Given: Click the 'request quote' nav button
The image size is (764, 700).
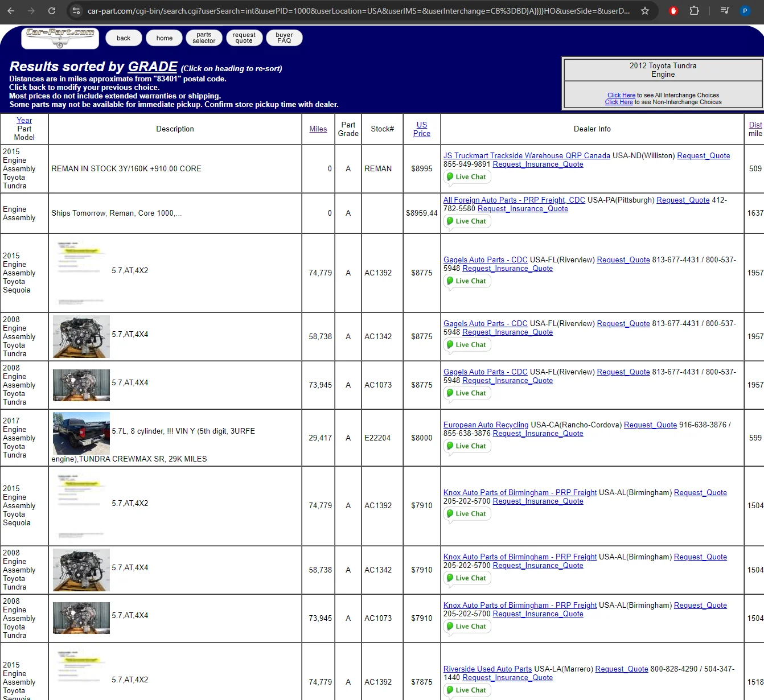Looking at the screenshot, I should click(244, 38).
